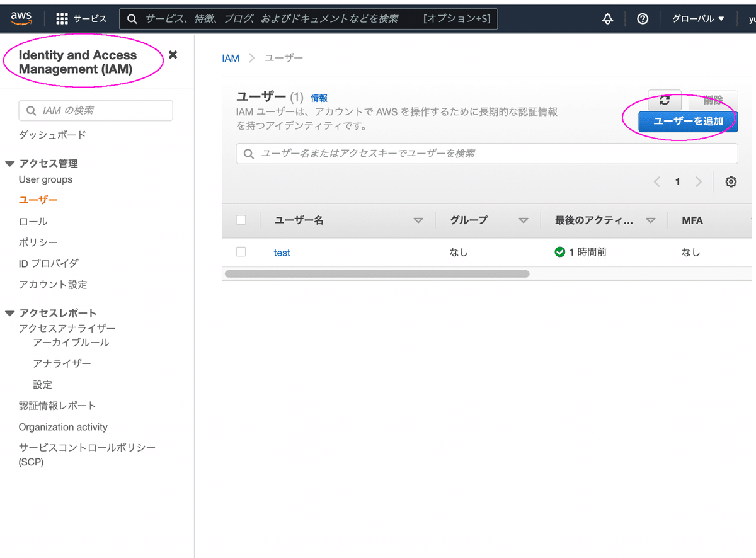The image size is (756, 558).
Task: Open User groups in the sidebar
Action: coord(45,179)
